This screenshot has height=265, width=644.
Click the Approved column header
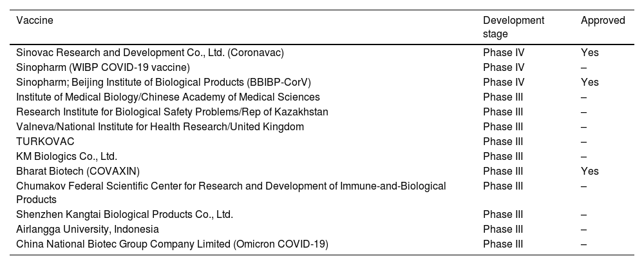(x=602, y=20)
